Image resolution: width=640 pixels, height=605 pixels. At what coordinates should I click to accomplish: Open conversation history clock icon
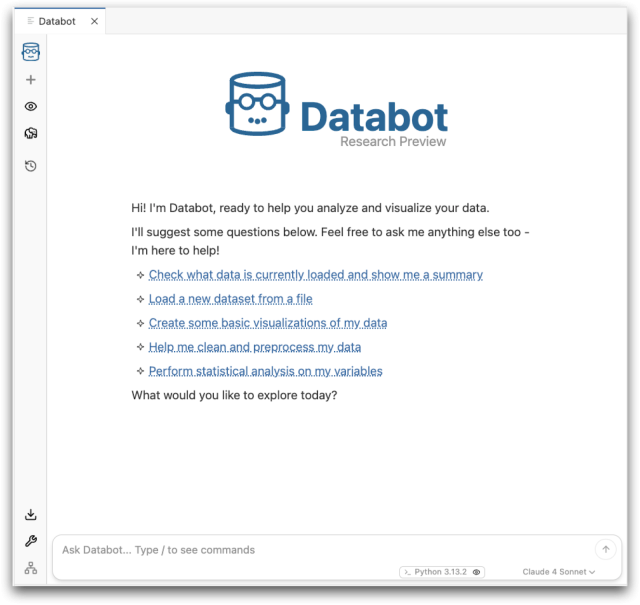(31, 166)
